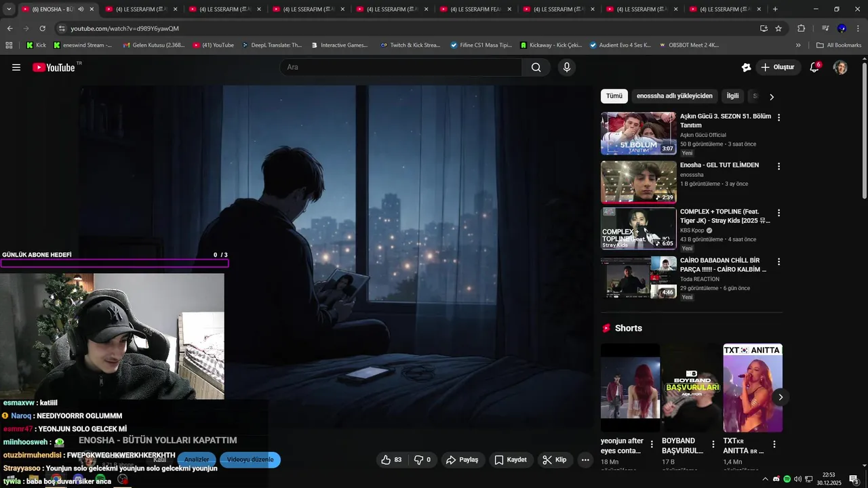
Task: Start voice search with the microphone icon
Action: pyautogui.click(x=567, y=67)
